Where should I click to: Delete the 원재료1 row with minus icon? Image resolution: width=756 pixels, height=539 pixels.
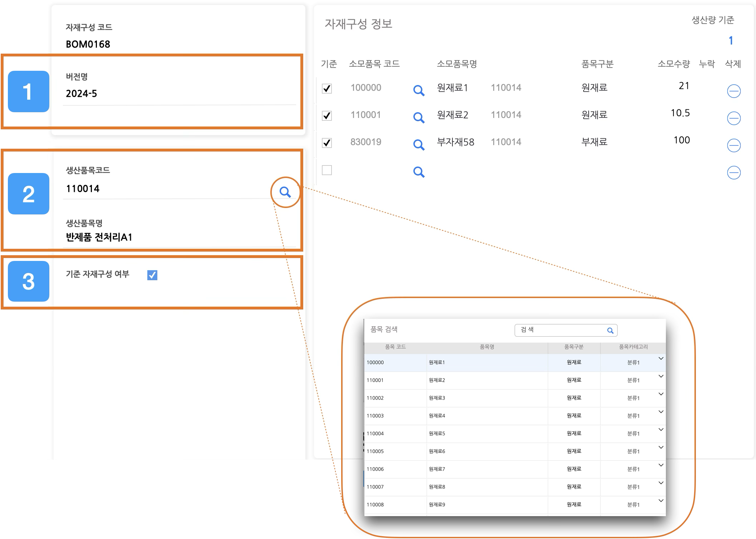tap(733, 91)
